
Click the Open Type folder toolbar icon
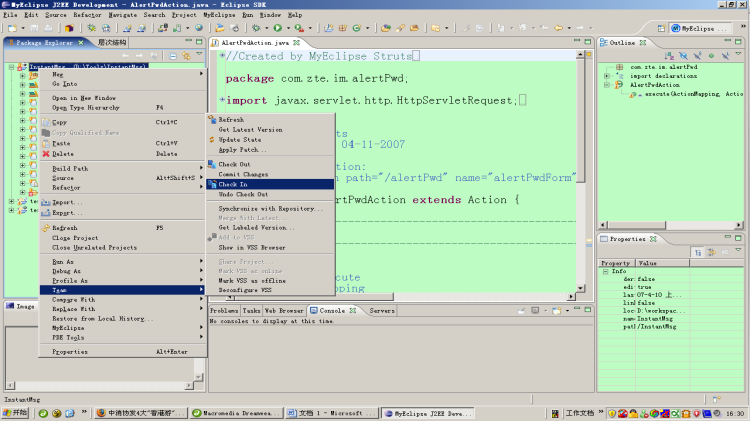point(386,28)
